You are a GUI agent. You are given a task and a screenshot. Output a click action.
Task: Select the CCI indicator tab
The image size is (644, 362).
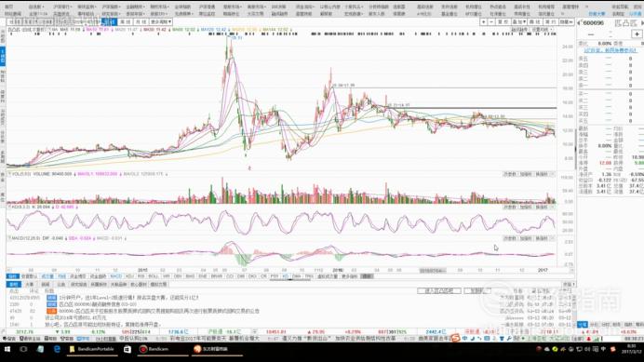point(230,276)
